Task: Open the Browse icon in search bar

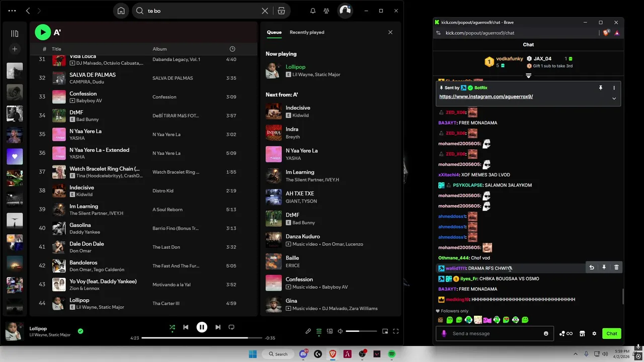Action: point(281,11)
